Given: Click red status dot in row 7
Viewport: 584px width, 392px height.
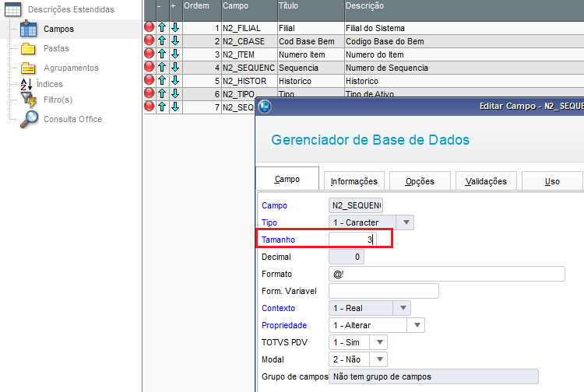Looking at the screenshot, I should coord(150,107).
